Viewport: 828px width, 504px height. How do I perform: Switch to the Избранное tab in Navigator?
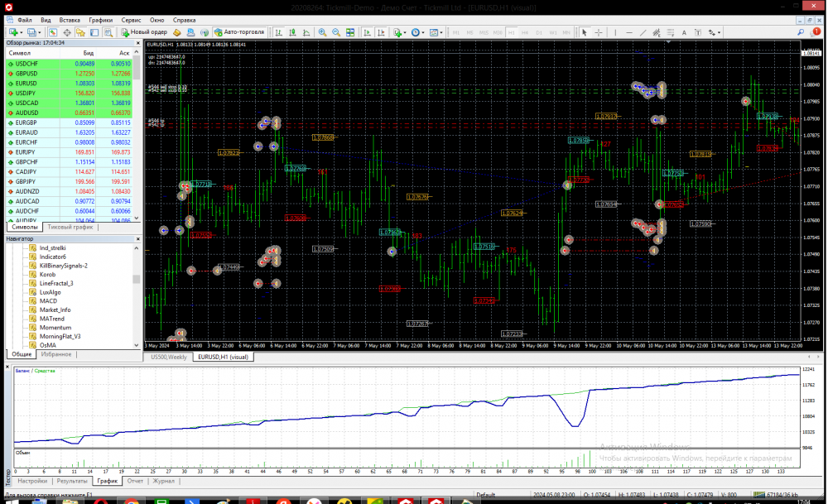click(56, 354)
